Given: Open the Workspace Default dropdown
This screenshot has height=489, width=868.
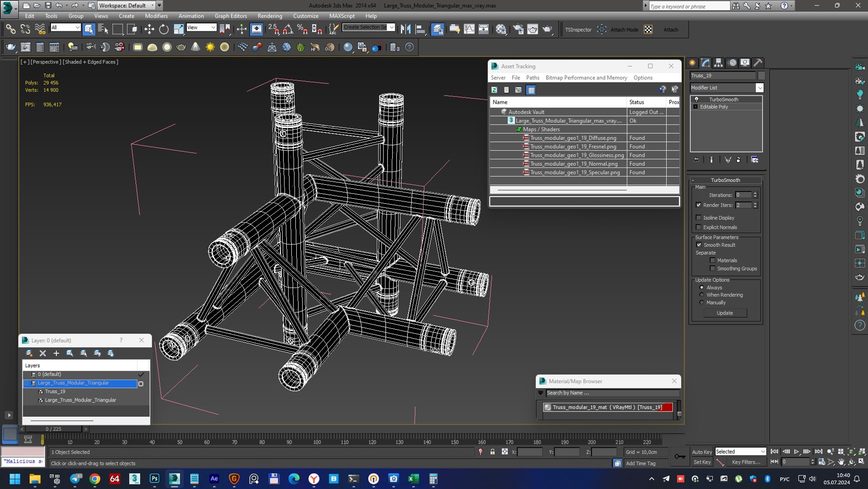Looking at the screenshot, I should pos(125,5).
